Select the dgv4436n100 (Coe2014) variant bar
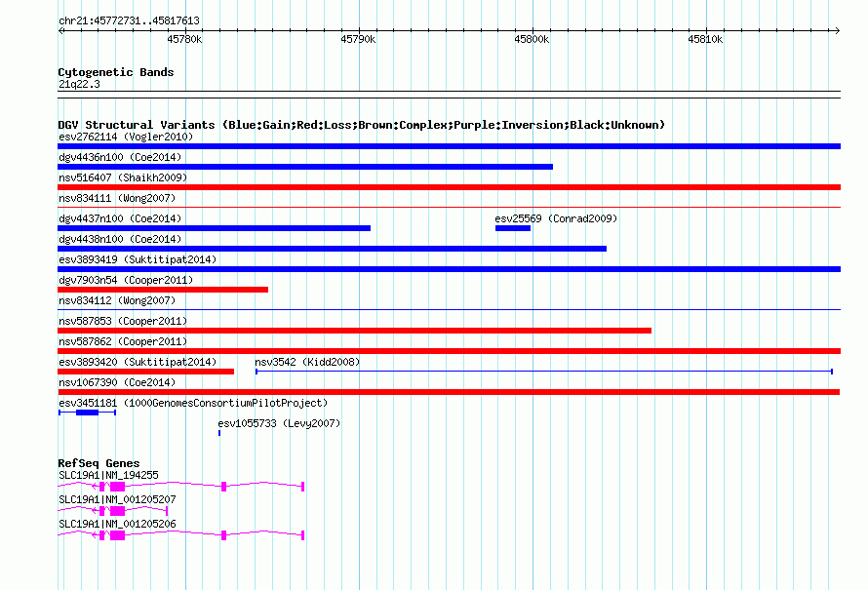868x590 pixels. pos(305,167)
